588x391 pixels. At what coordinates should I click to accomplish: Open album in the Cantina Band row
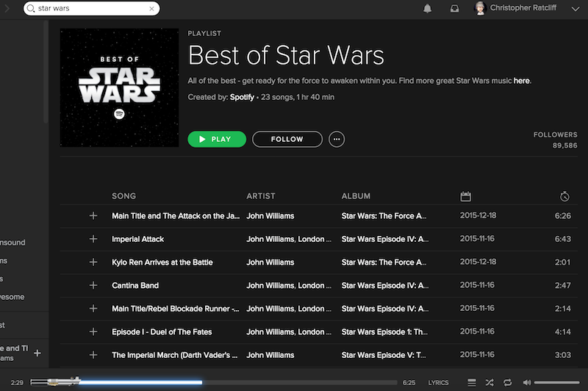pyautogui.click(x=384, y=286)
